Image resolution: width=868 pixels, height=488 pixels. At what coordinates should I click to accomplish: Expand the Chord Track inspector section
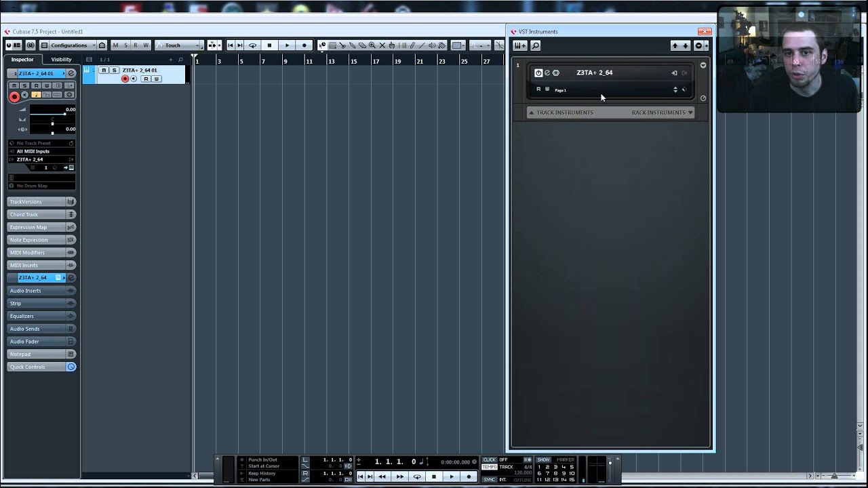coord(41,214)
